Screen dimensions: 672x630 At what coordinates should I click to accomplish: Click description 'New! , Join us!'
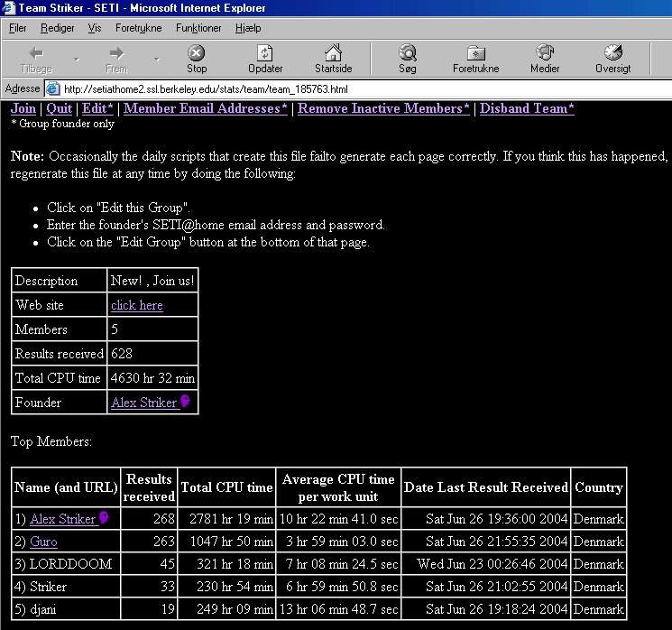coord(152,281)
